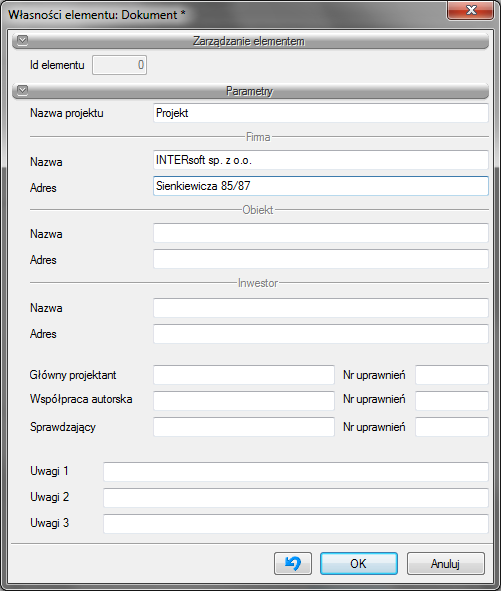Collapse the Parametry section
The height and width of the screenshot is (591, 501).
23,90
